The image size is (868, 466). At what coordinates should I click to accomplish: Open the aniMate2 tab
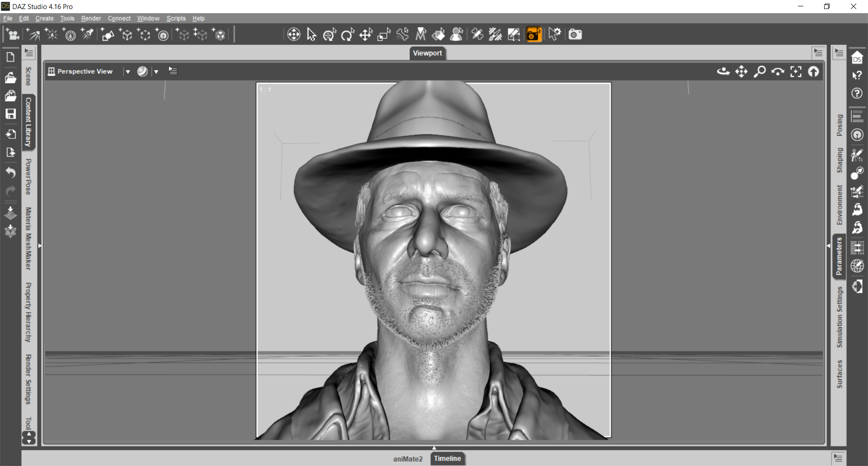pos(408,459)
